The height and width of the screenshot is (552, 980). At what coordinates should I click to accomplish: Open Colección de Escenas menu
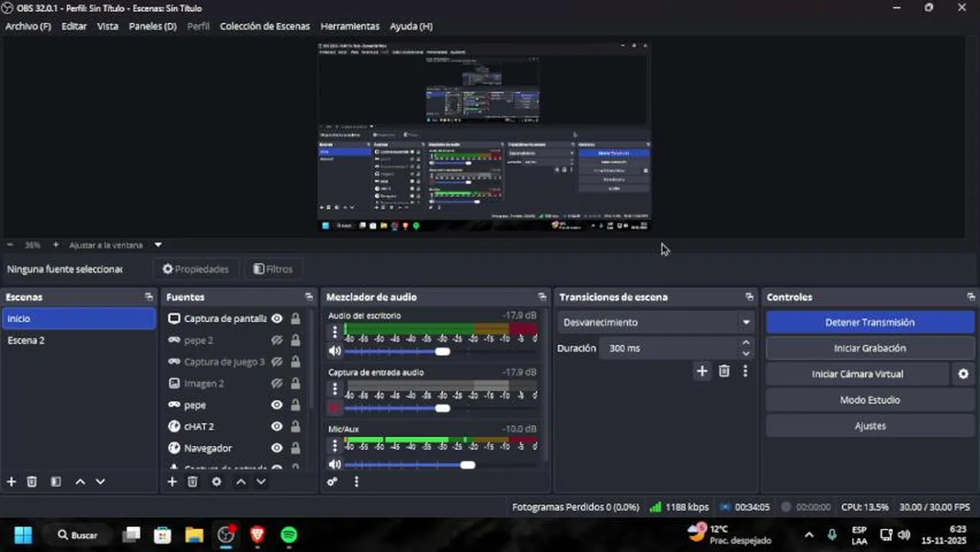[x=265, y=26]
